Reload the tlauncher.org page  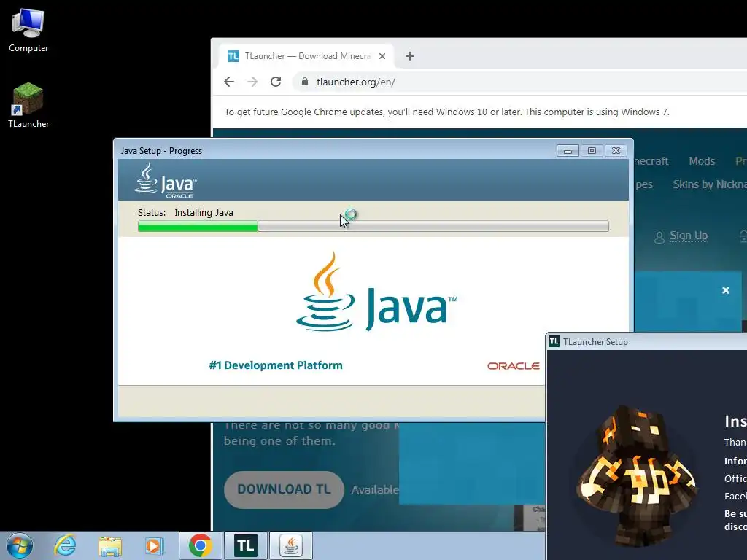276,82
